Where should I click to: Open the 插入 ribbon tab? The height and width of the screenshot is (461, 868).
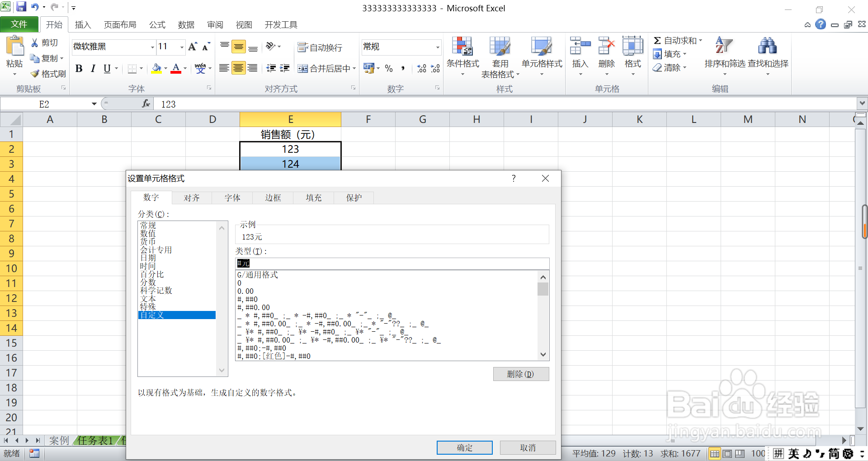83,25
